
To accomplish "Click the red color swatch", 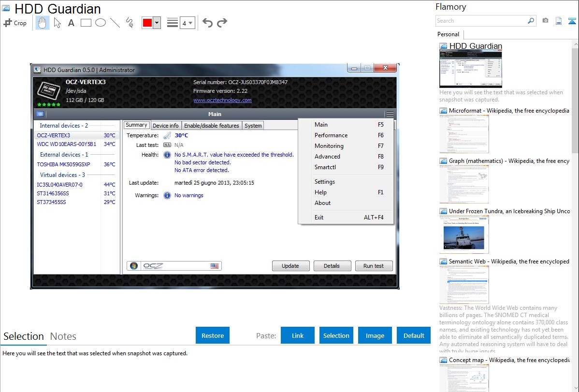I will tap(147, 23).
